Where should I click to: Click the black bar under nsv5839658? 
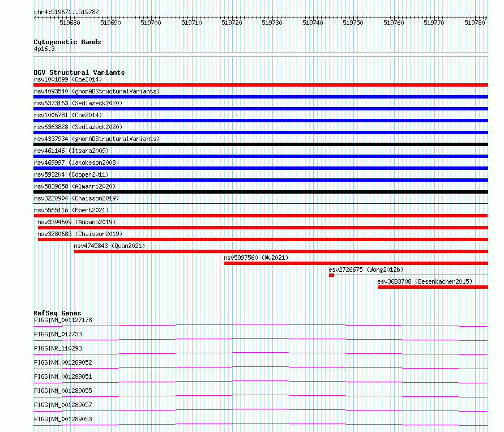click(260, 192)
